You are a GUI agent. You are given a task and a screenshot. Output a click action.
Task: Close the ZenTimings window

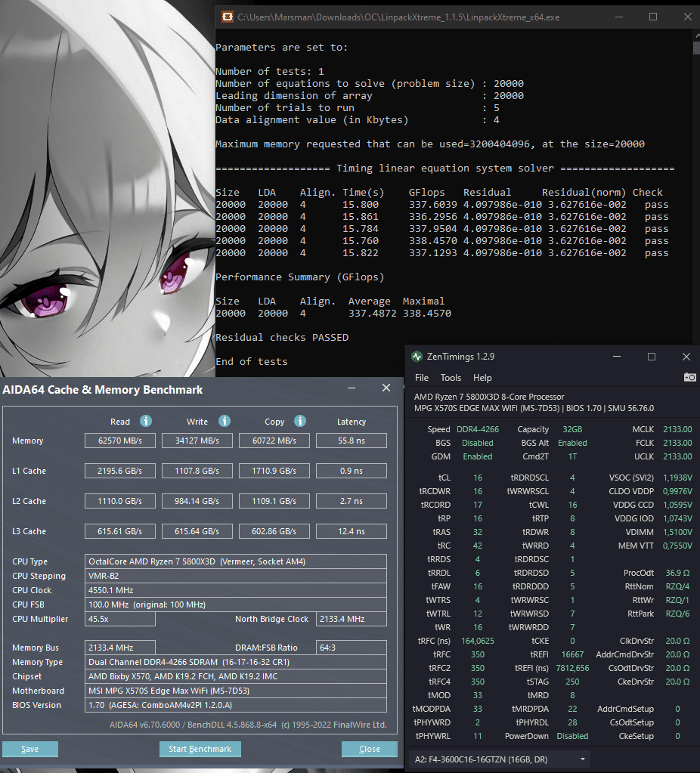tap(686, 357)
